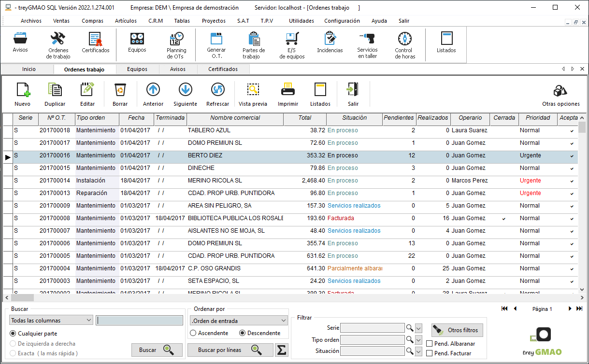The image size is (589, 364).
Task: Open the Utilidades menu
Action: click(x=302, y=21)
